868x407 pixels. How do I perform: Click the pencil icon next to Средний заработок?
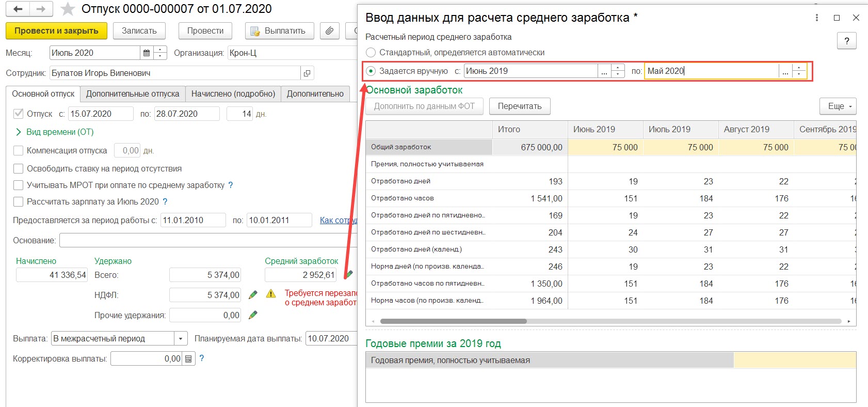coord(349,274)
